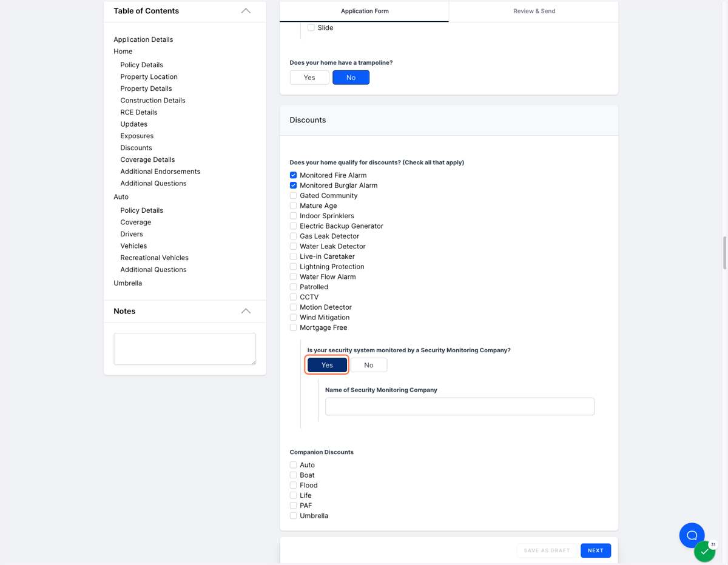Tick PAF companion discount
Screen dimensions: 728x565
click(293, 506)
